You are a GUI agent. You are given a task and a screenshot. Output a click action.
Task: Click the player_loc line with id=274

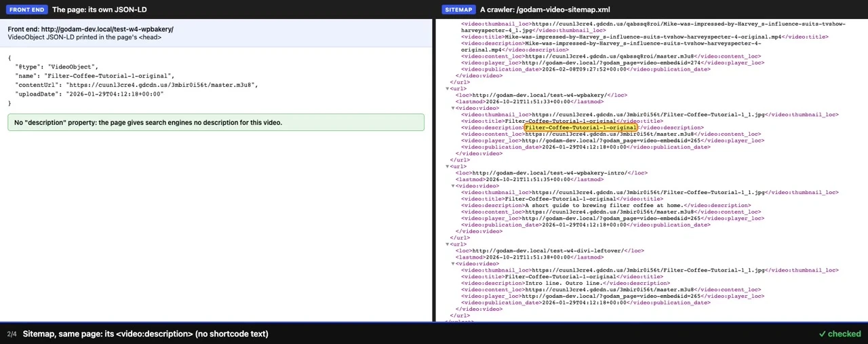click(x=612, y=63)
